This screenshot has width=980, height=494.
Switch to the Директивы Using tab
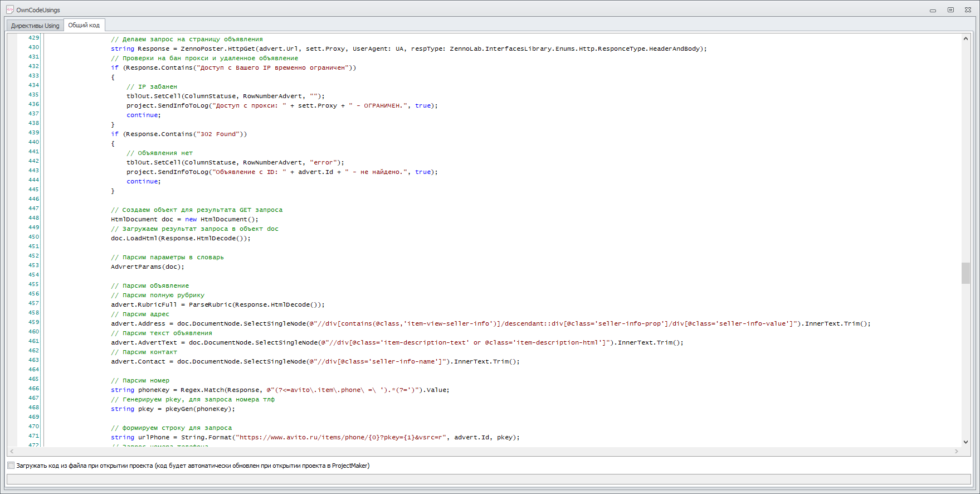(35, 26)
